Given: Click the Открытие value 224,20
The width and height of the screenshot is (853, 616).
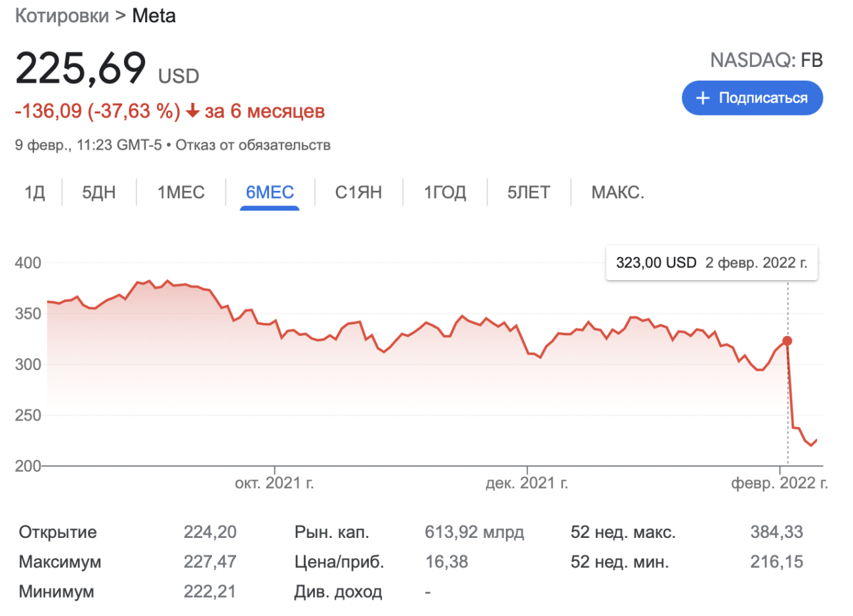Looking at the screenshot, I should tap(210, 532).
